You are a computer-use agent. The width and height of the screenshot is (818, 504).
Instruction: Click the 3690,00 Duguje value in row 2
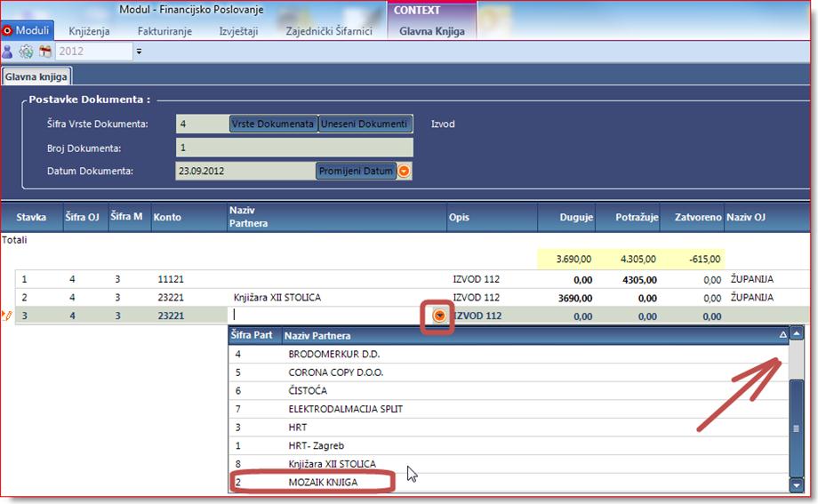(x=575, y=298)
